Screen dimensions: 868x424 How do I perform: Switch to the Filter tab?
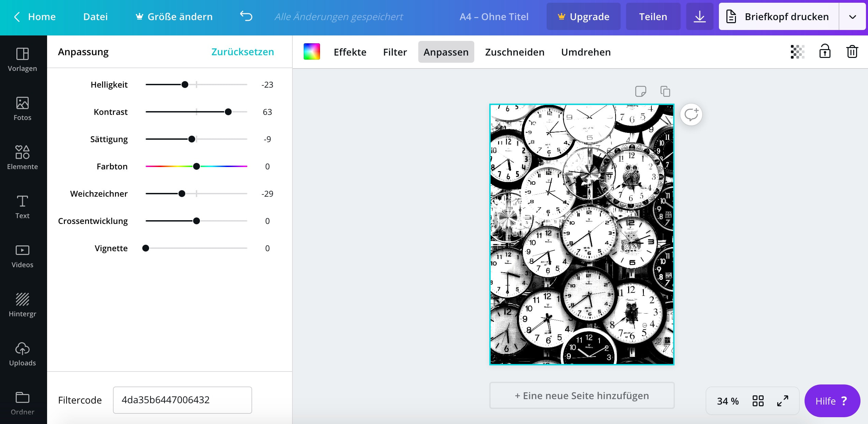[395, 52]
